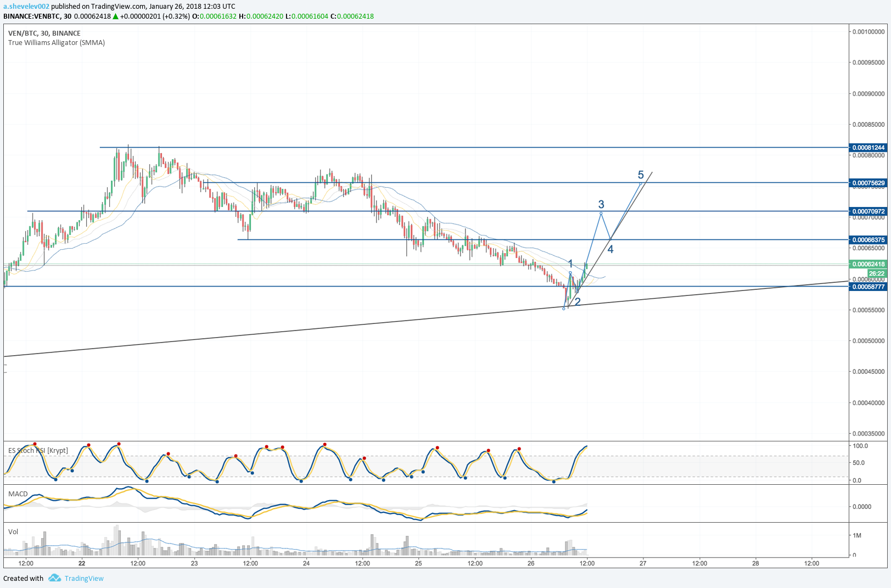
Task: Select the 0.00070972 price level label
Action: [868, 211]
